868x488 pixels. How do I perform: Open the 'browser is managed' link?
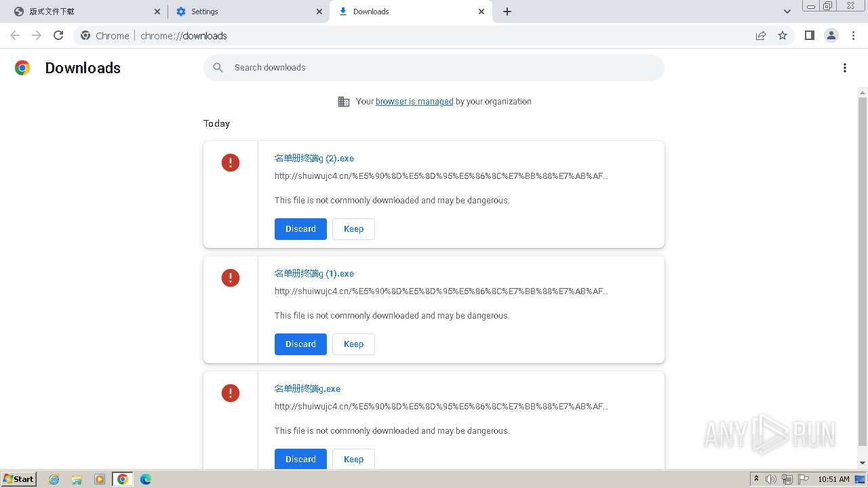(414, 102)
